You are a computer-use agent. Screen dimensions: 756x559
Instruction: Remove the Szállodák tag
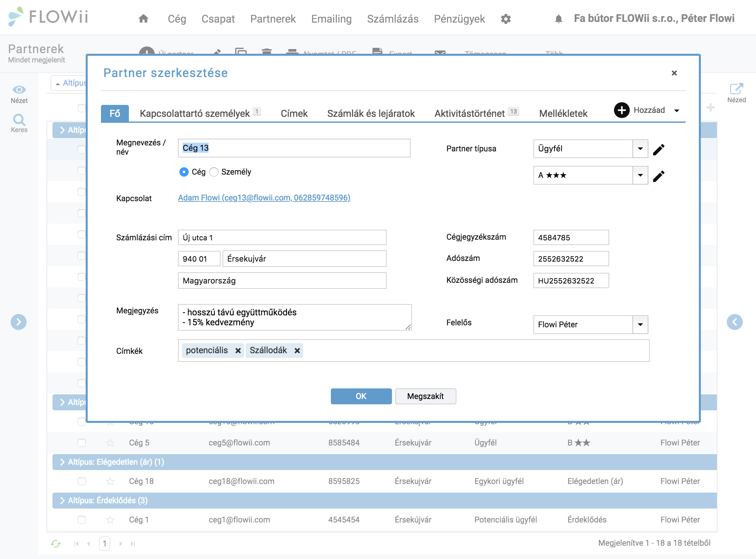297,351
